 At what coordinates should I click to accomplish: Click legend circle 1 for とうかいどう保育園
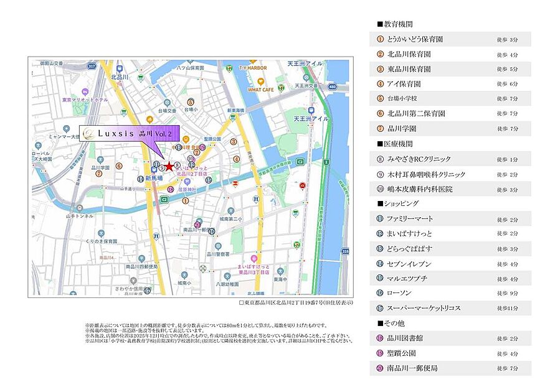(x=380, y=39)
